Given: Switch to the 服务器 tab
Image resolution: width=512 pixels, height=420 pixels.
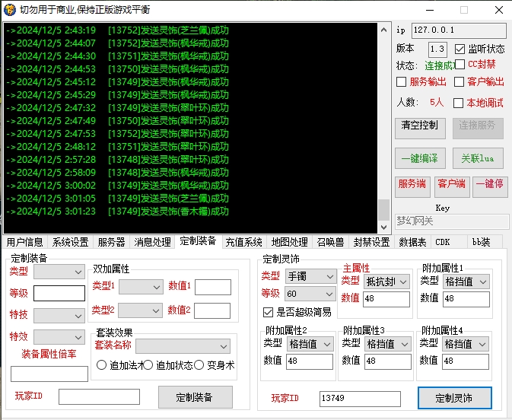Looking at the screenshot, I should pos(111,242).
